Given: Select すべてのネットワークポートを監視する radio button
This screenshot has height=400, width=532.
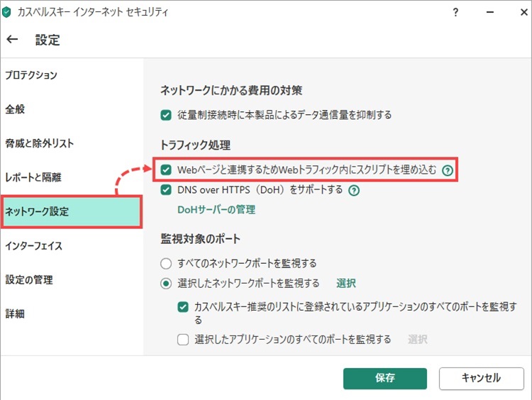Looking at the screenshot, I should pos(166,263).
